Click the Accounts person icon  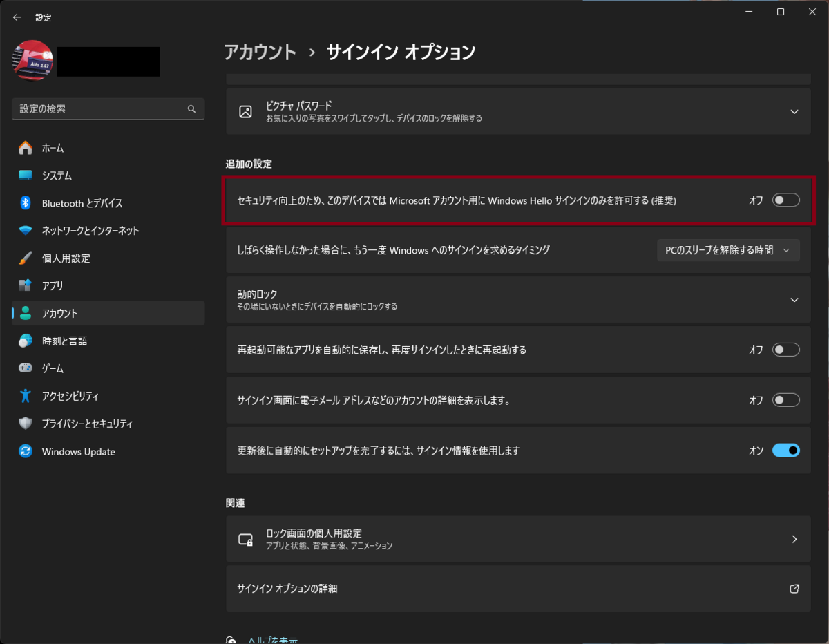tap(26, 313)
